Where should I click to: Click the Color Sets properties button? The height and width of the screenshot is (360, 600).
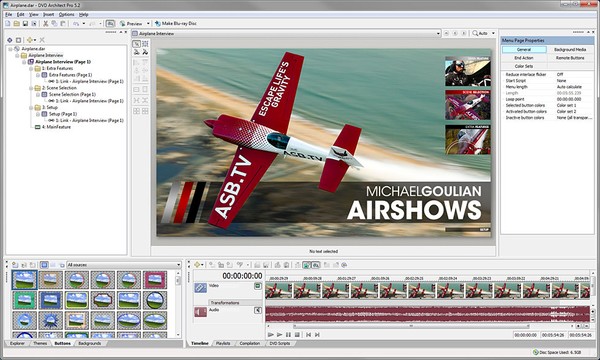click(524, 66)
